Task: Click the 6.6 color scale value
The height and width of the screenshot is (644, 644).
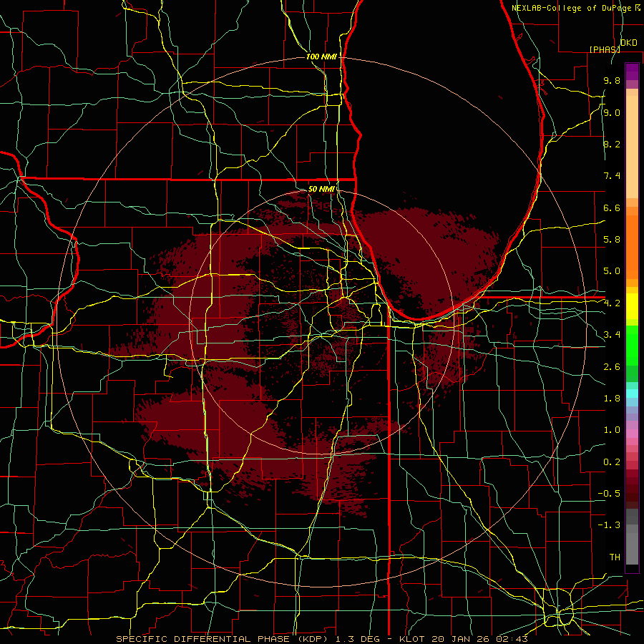Action: click(612, 208)
